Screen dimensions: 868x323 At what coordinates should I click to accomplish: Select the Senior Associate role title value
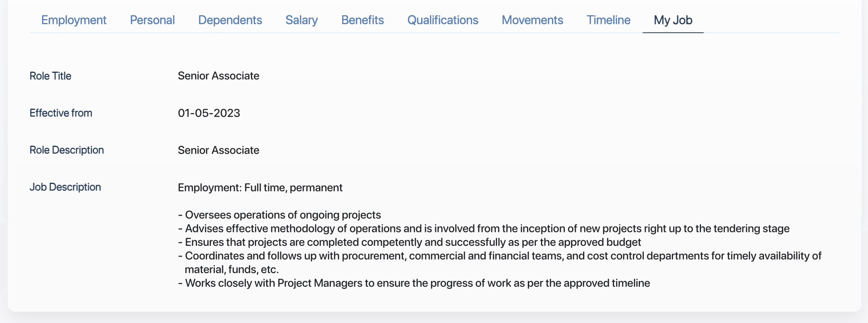point(218,76)
